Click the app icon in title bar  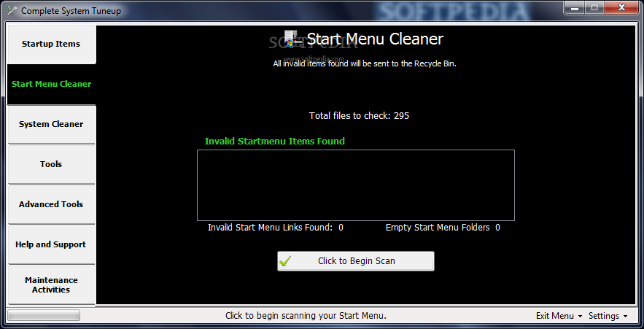tap(12, 11)
